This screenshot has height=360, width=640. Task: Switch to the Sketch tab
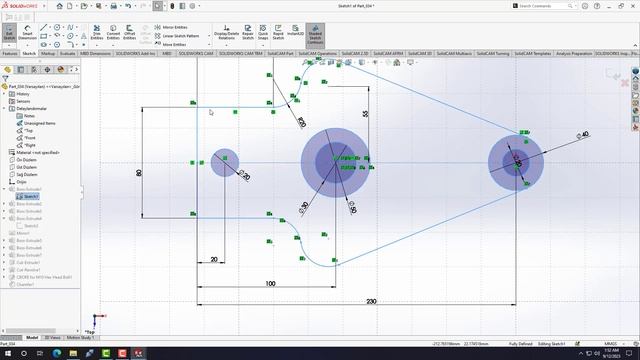tap(29, 53)
